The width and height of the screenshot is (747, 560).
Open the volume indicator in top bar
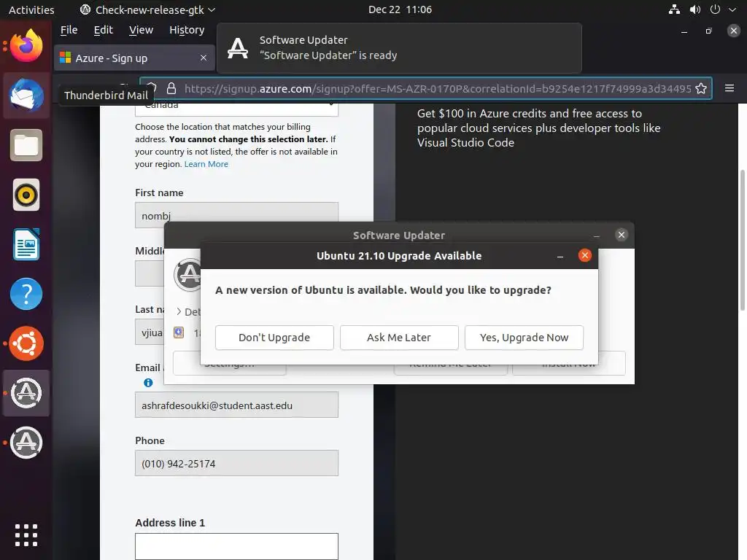pos(695,9)
